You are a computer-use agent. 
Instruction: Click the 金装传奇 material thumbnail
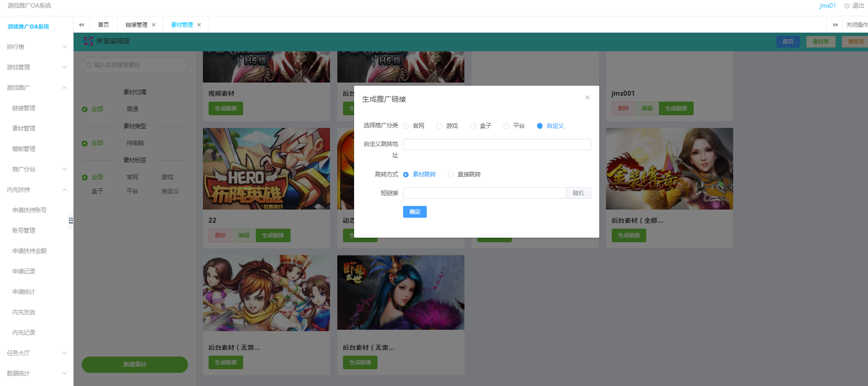pos(669,169)
